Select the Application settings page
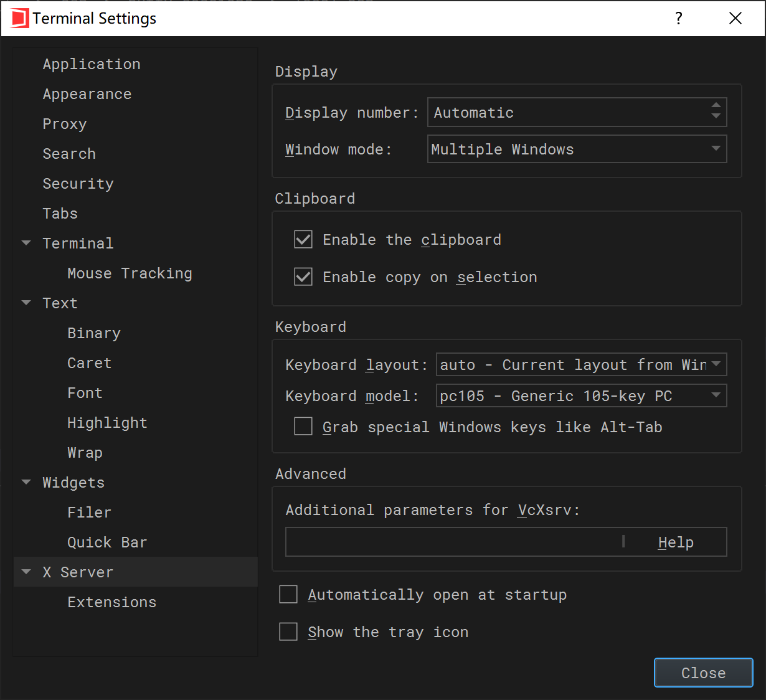Image resolution: width=766 pixels, height=700 pixels. 92,64
